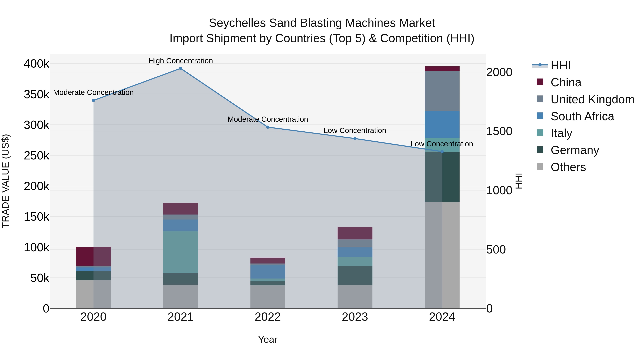Screen dimensions: 644x362
Task: Click 'Moderate Concentration' label above 2022
Action: click(268, 119)
